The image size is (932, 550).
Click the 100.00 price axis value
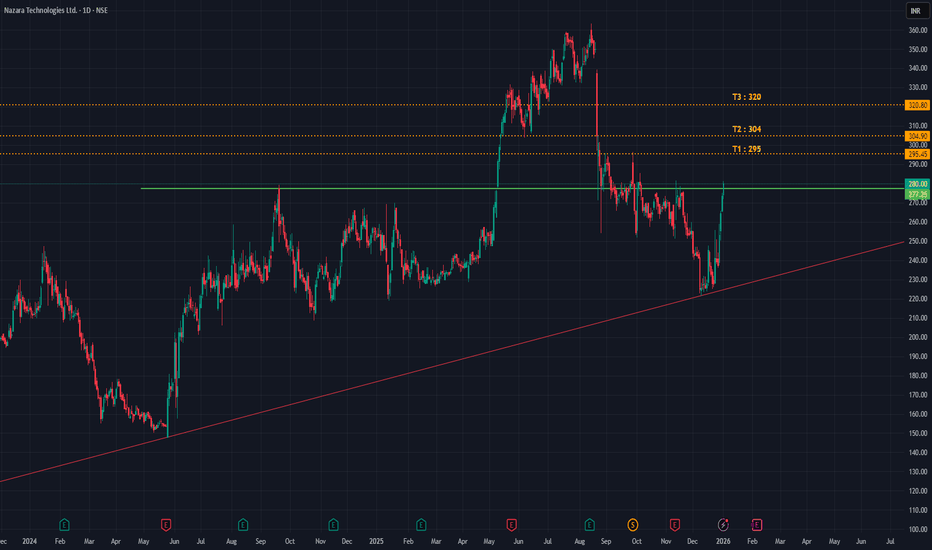point(918,529)
